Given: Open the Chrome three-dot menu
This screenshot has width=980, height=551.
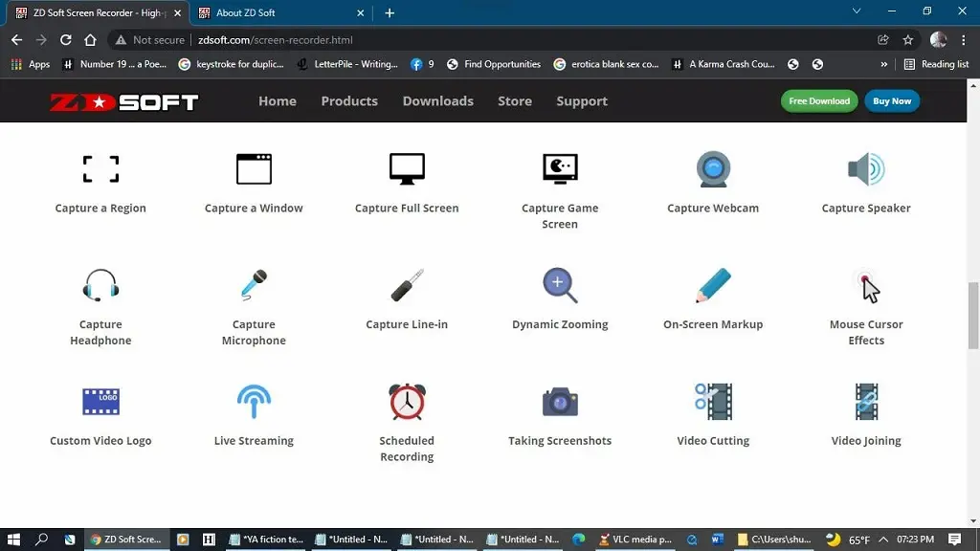Looking at the screenshot, I should click(961, 41).
